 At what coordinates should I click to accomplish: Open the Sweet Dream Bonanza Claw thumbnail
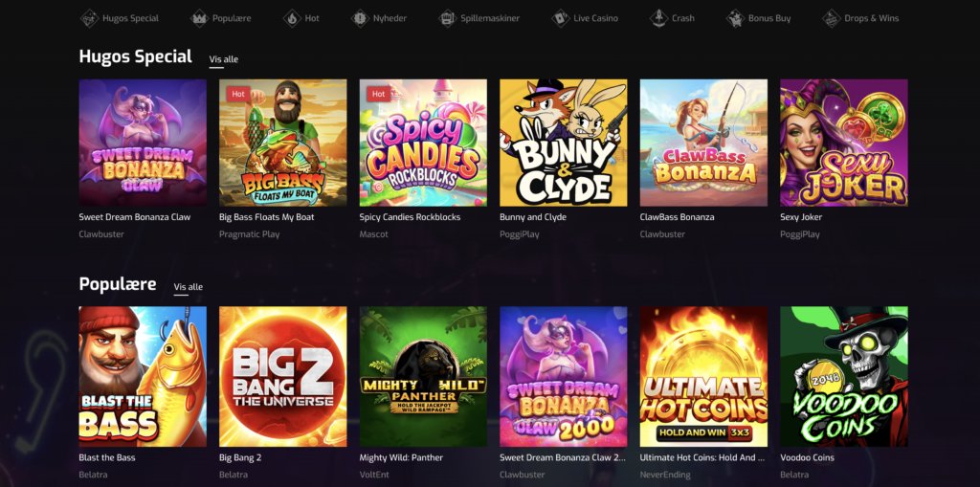143,143
